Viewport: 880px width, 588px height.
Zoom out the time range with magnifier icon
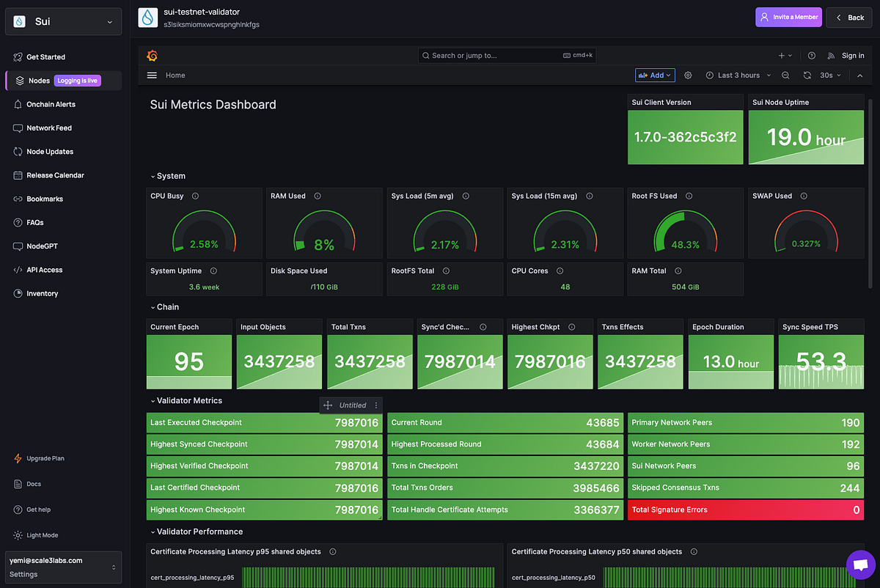tap(785, 75)
